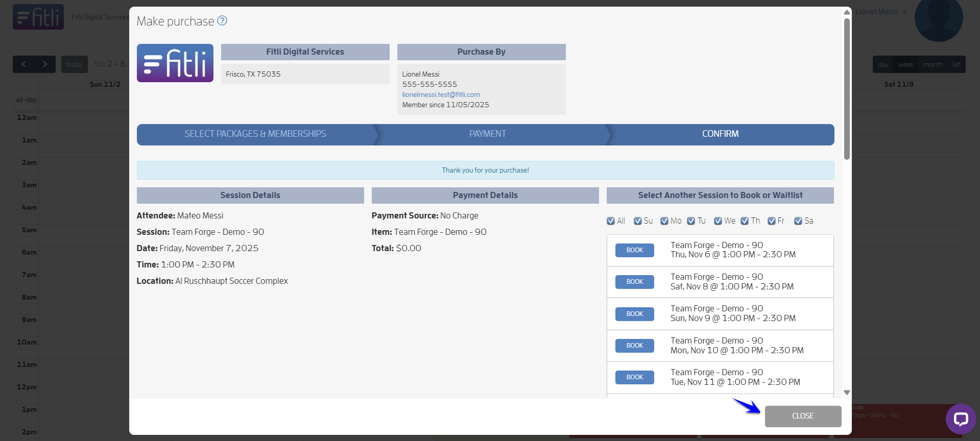Toggle the Fr day filter checkbox
Viewport: 980px width, 441px height.
[x=772, y=221]
